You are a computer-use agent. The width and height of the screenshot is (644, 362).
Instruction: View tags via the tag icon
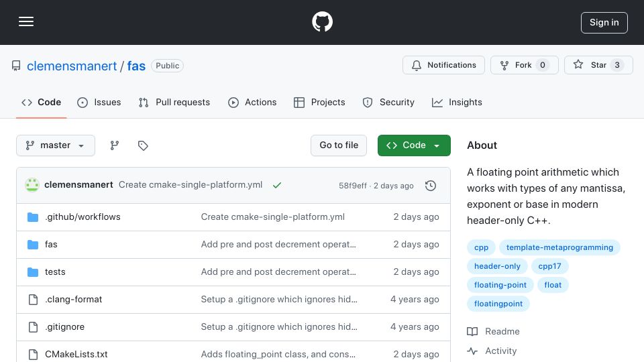pyautogui.click(x=143, y=145)
